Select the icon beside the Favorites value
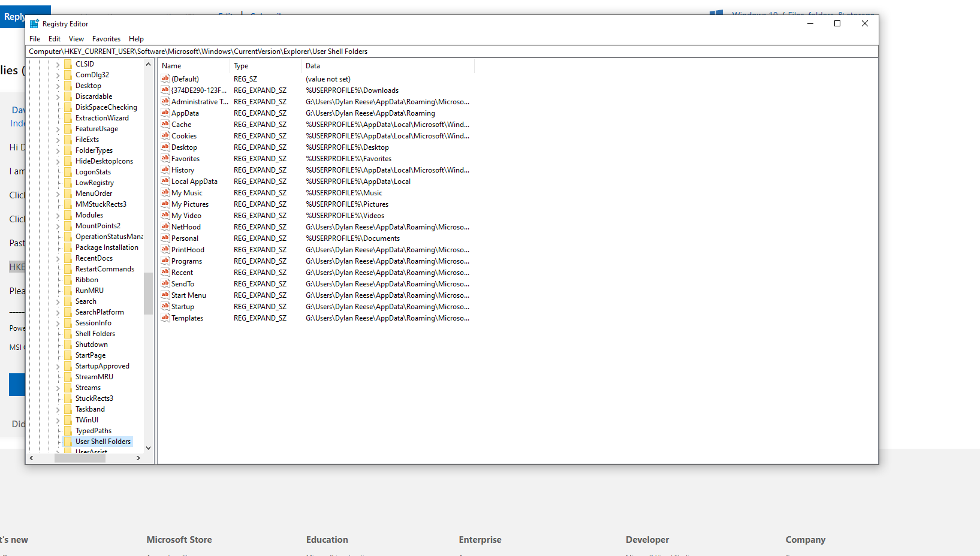This screenshot has height=556, width=980. click(x=165, y=158)
